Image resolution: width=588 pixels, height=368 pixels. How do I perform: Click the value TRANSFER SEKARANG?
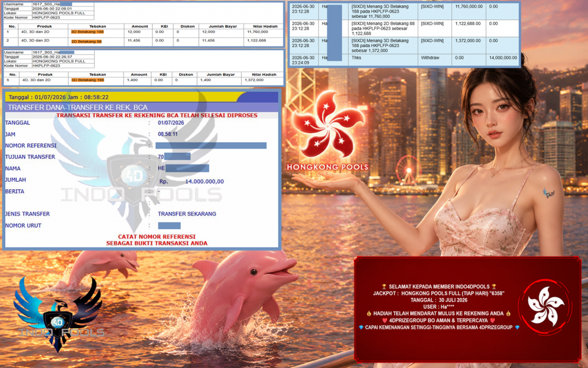click(187, 214)
